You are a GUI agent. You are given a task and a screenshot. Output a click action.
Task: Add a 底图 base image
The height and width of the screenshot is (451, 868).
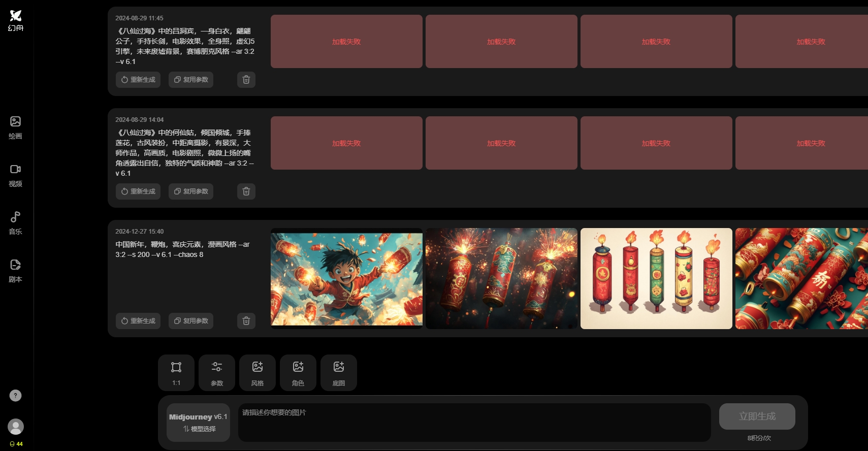click(339, 373)
